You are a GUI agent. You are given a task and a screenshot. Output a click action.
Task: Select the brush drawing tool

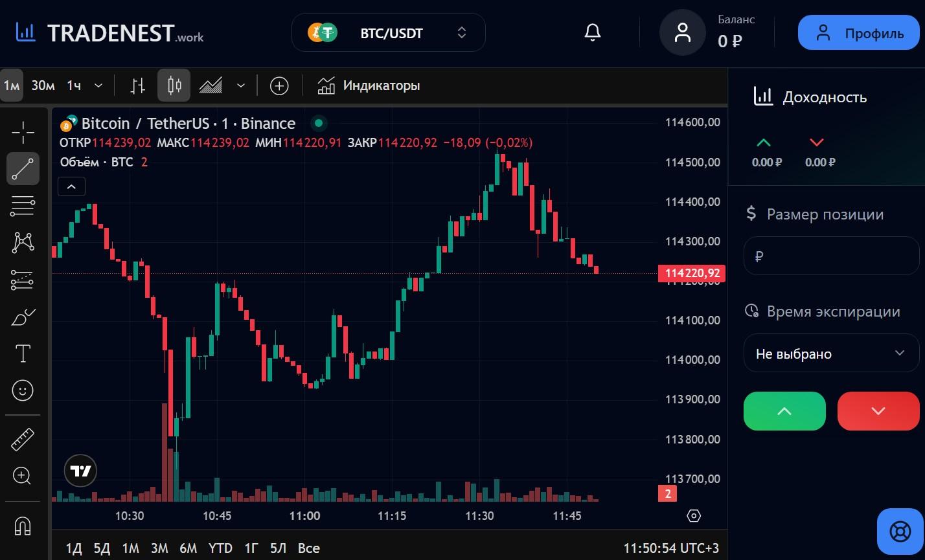(x=23, y=317)
